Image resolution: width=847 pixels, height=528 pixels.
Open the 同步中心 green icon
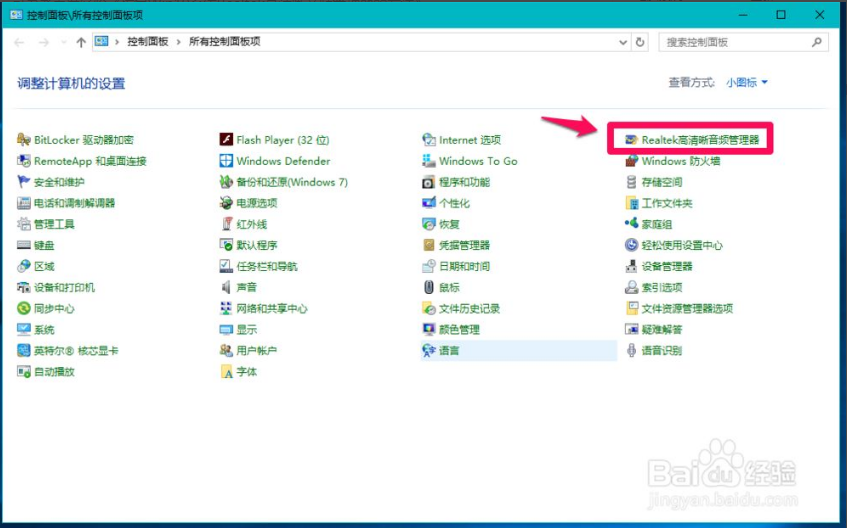(x=24, y=309)
